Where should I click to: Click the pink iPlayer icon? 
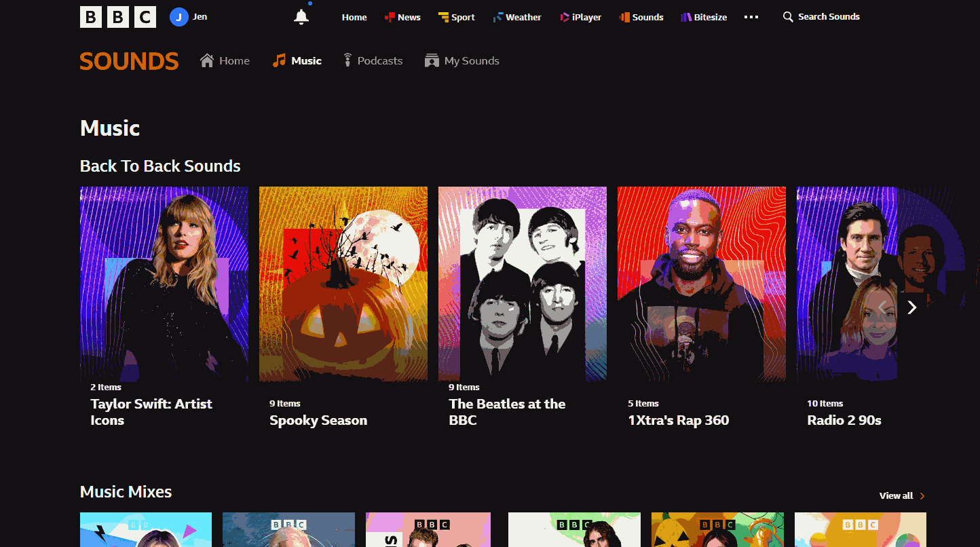565,17
